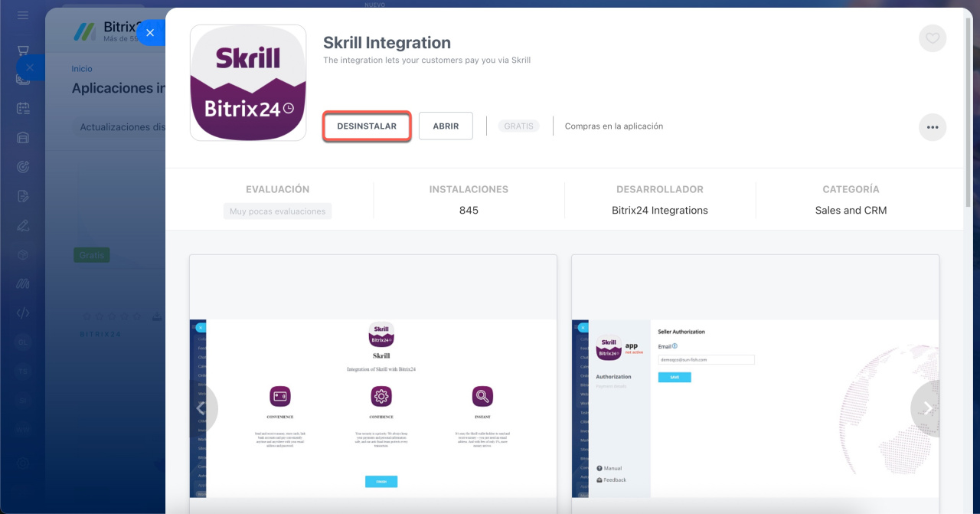
Task: Click the 'Aplicaciones in…' heading in the background
Action: coord(119,88)
